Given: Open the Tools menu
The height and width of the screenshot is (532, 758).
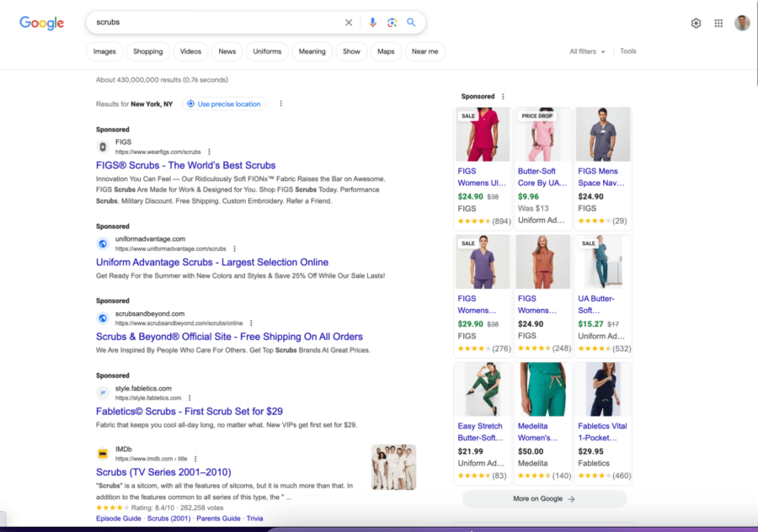Looking at the screenshot, I should coord(628,51).
